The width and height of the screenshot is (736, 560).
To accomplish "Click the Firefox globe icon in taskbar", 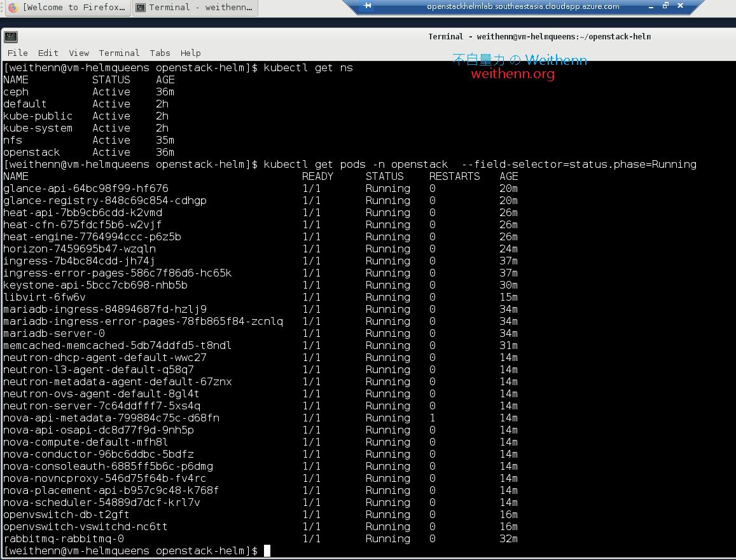I will pyautogui.click(x=13, y=8).
